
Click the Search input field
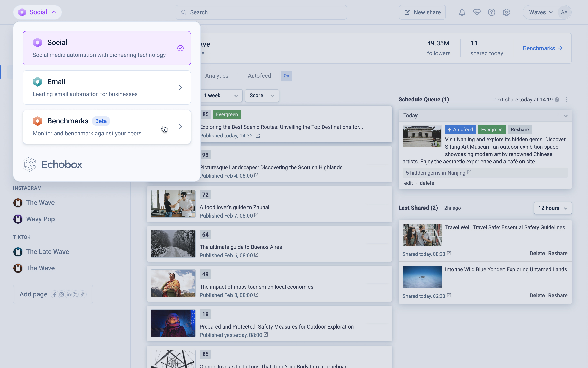pyautogui.click(x=261, y=12)
